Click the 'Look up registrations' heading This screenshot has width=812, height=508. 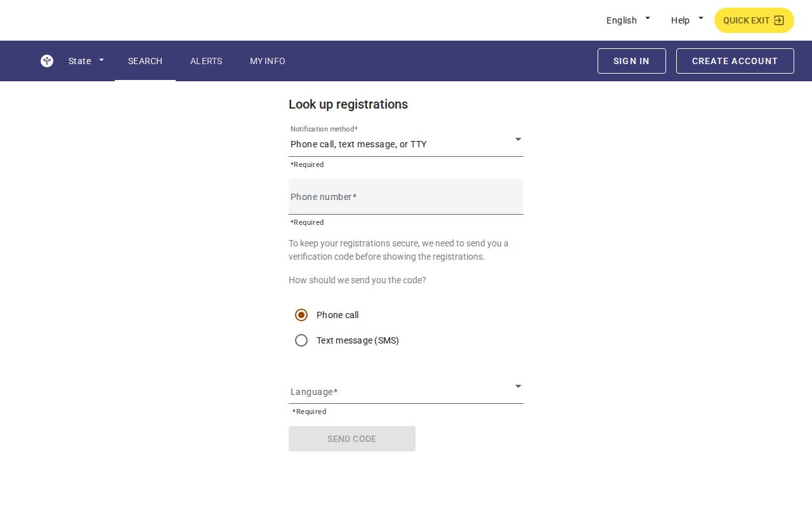point(348,104)
